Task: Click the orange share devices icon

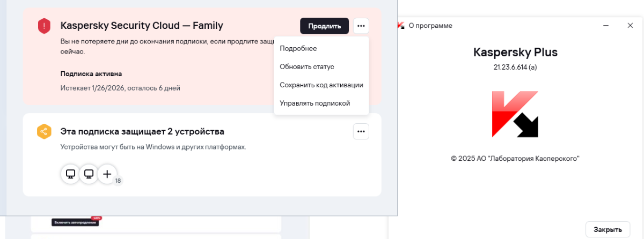Action: [x=44, y=131]
